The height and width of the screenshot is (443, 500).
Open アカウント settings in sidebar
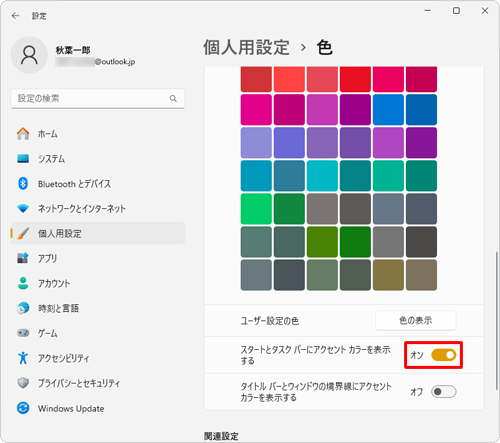coord(98,283)
